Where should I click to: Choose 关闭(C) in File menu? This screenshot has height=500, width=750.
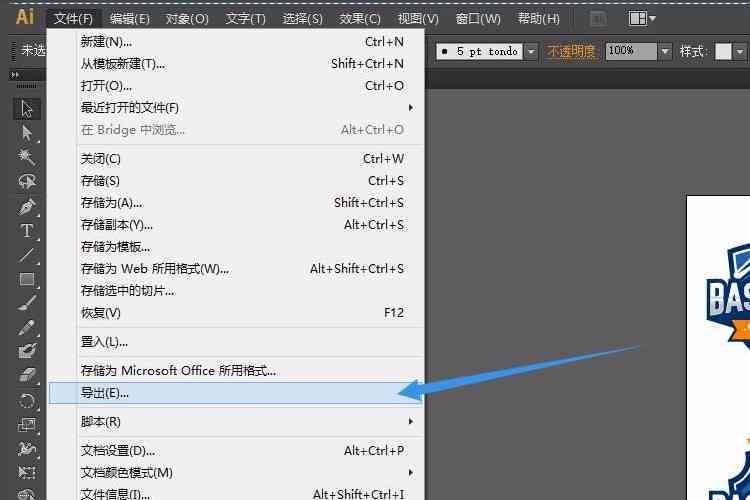(x=236, y=159)
